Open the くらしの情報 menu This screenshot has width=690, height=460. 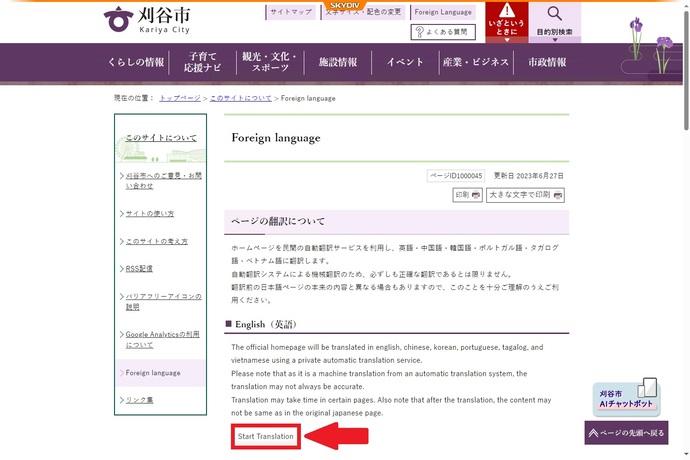pos(136,62)
